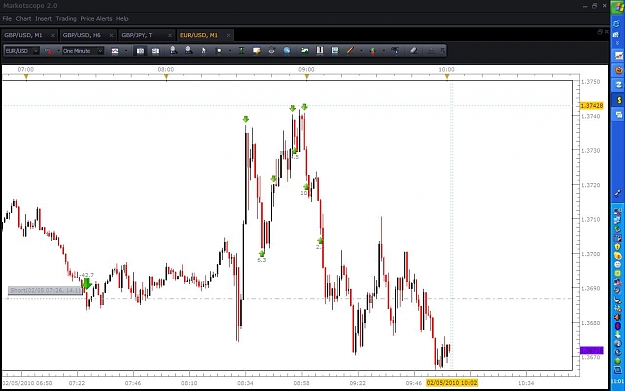Screen dimensions: 625x391
Task: Open the Chart menu
Action: (24, 19)
